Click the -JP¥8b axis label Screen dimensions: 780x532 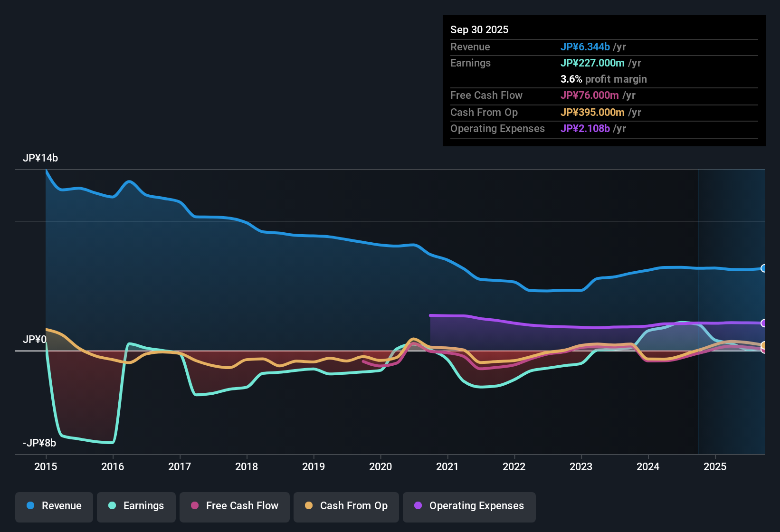tap(39, 443)
